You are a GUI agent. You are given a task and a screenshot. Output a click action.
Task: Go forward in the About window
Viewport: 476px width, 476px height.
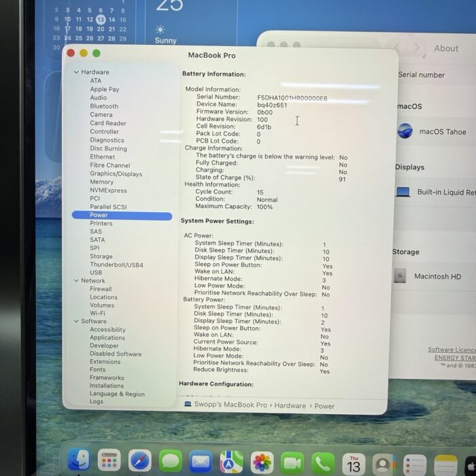(x=417, y=48)
